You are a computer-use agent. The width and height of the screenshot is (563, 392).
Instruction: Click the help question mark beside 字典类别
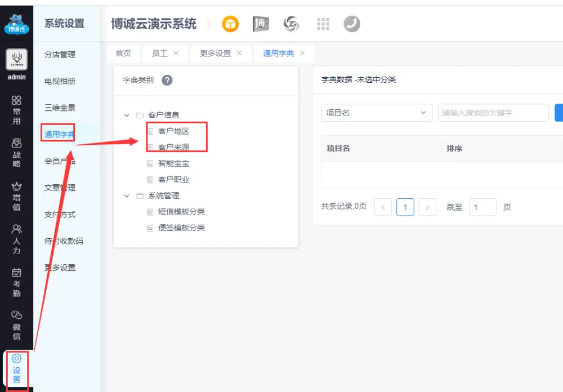point(167,81)
